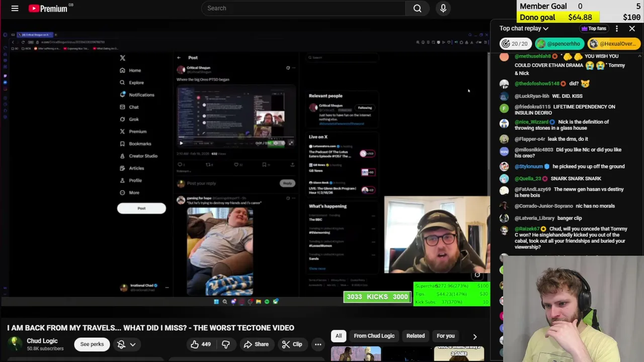The height and width of the screenshot is (362, 644).
Task: Click the YouTube search field
Action: [303, 8]
